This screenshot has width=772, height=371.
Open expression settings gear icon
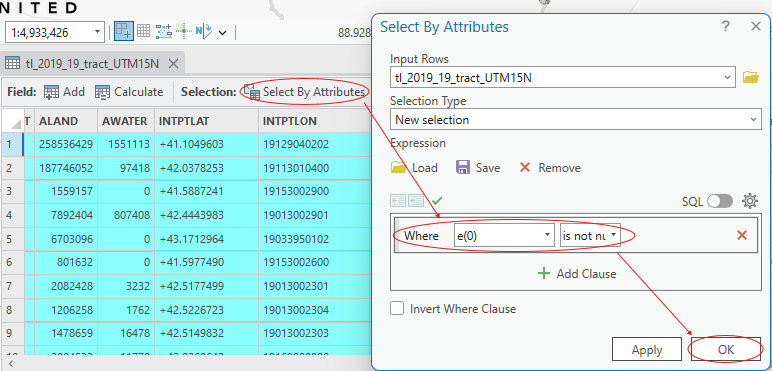coord(750,201)
